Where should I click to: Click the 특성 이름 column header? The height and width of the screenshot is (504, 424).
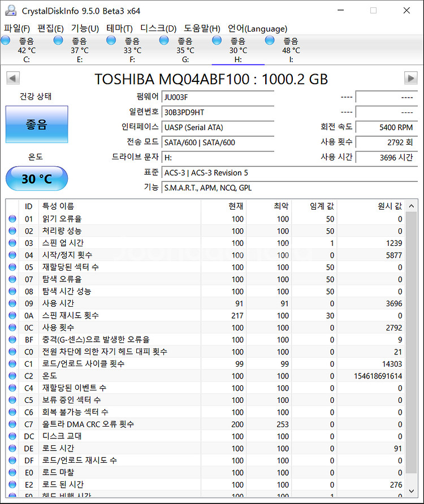(120, 206)
